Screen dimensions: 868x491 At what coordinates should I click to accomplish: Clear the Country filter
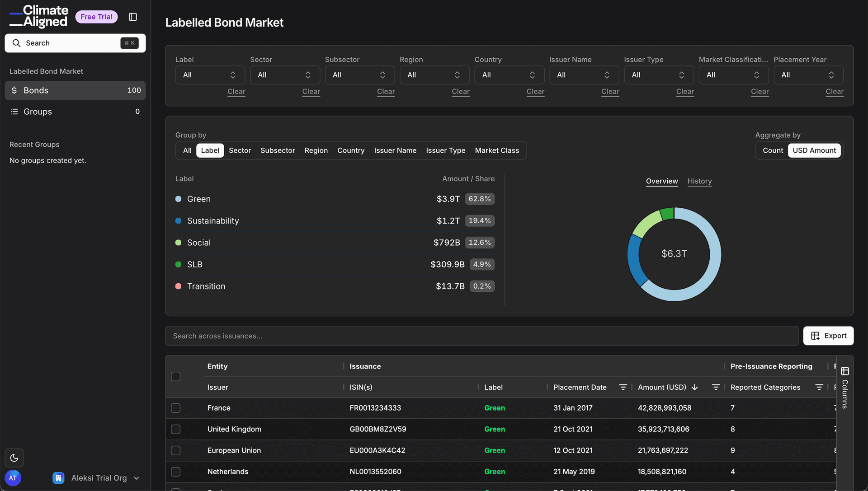pos(535,92)
